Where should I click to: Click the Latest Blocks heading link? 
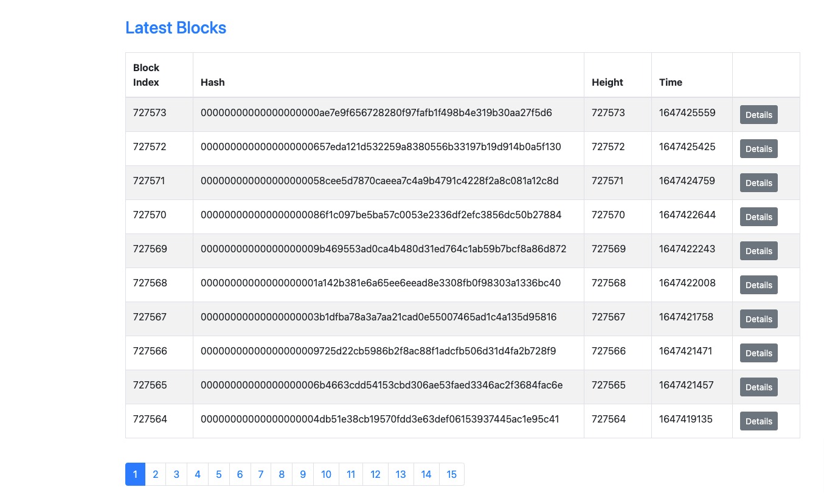click(176, 28)
